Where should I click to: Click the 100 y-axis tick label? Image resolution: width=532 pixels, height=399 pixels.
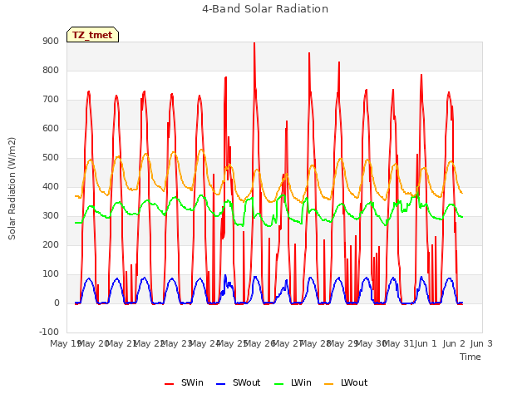click(x=51, y=274)
